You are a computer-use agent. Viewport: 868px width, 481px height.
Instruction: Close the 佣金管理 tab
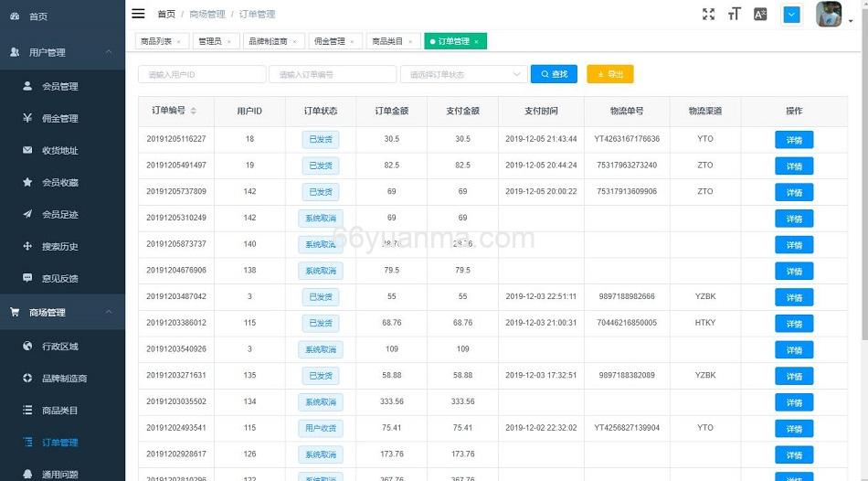coord(352,41)
